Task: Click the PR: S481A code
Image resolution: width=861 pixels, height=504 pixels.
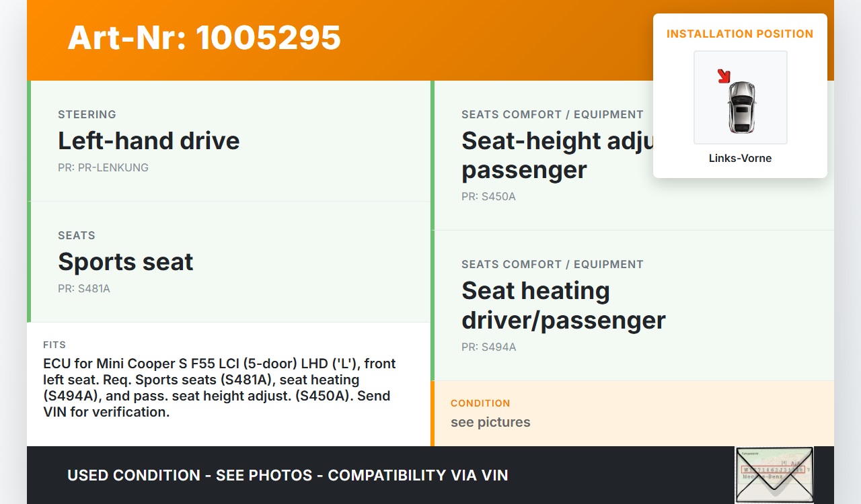Action: pyautogui.click(x=84, y=289)
